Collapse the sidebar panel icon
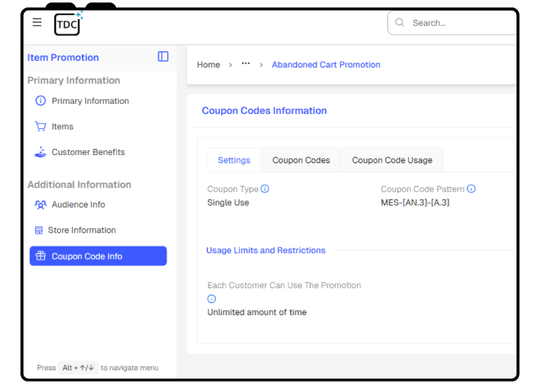Screen dimensions: 540x384 point(163,56)
